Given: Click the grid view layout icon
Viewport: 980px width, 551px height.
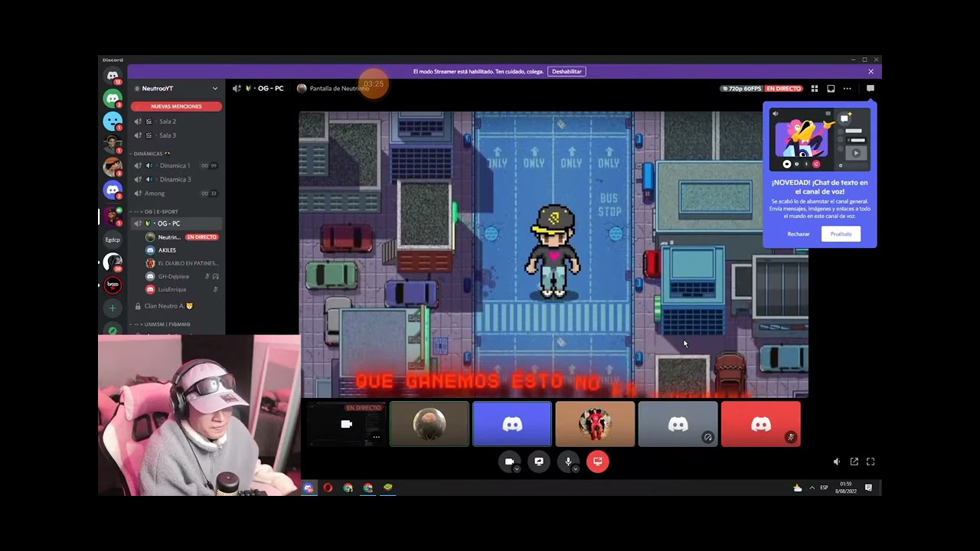Looking at the screenshot, I should [815, 89].
